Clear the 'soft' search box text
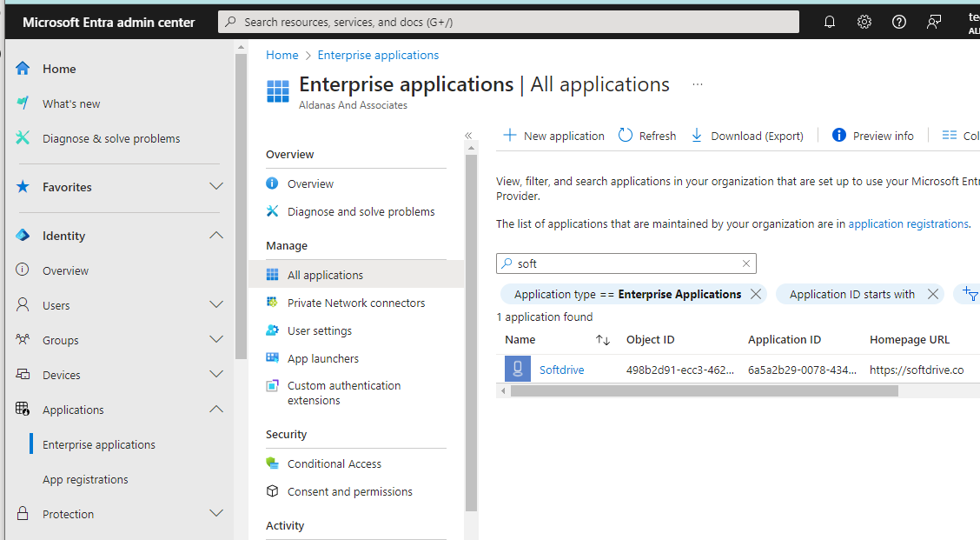The width and height of the screenshot is (980, 540). pyautogui.click(x=745, y=263)
